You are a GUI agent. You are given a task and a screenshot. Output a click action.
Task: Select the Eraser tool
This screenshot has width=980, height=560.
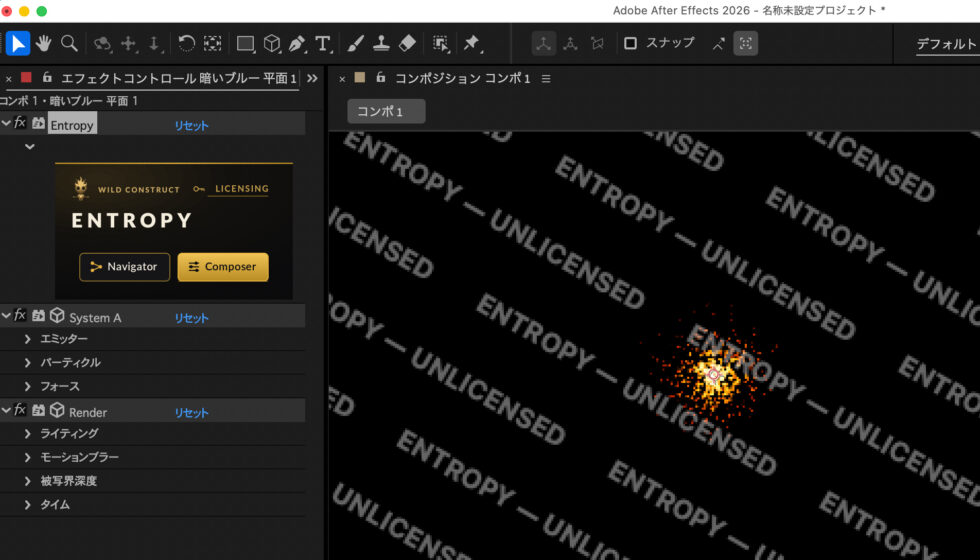point(407,43)
